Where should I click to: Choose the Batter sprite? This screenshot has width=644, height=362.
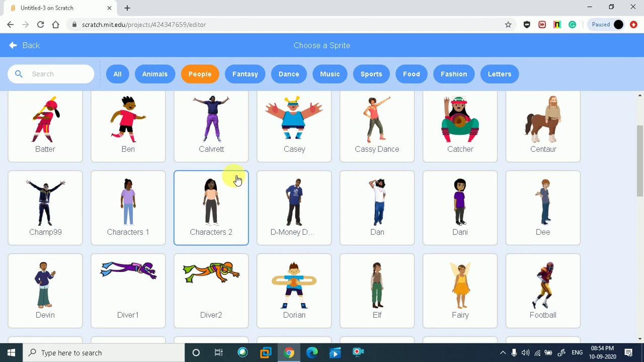point(45,126)
